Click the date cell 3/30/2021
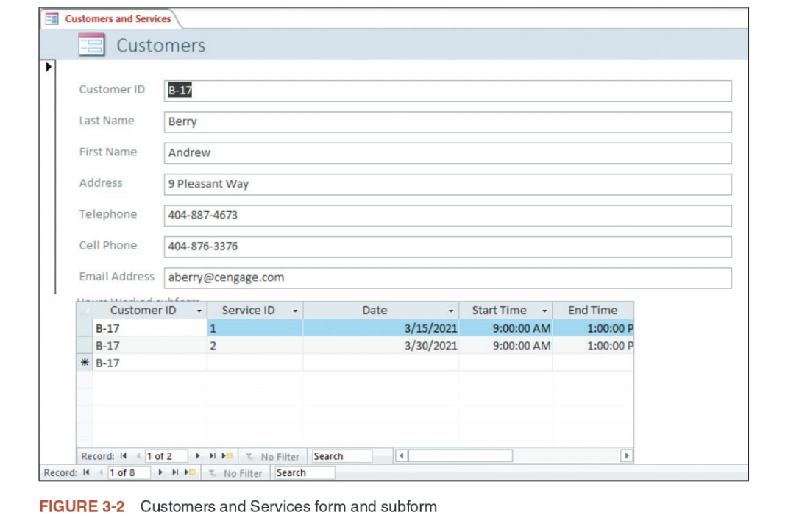This screenshot has width=788, height=532. click(x=381, y=346)
